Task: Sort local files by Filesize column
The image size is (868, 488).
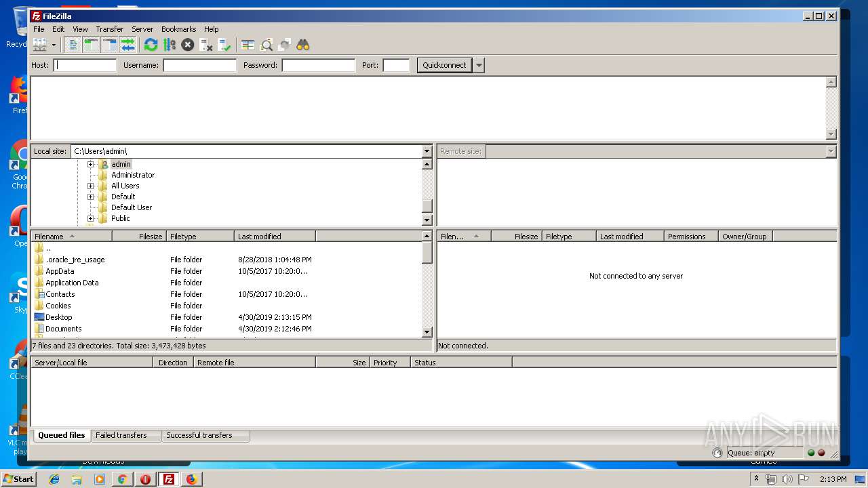Action: pyautogui.click(x=140, y=237)
